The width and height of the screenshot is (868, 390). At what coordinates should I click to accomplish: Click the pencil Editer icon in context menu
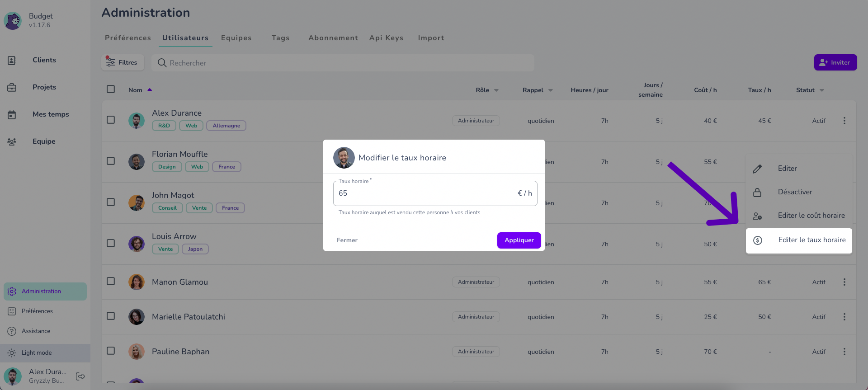[x=757, y=169]
